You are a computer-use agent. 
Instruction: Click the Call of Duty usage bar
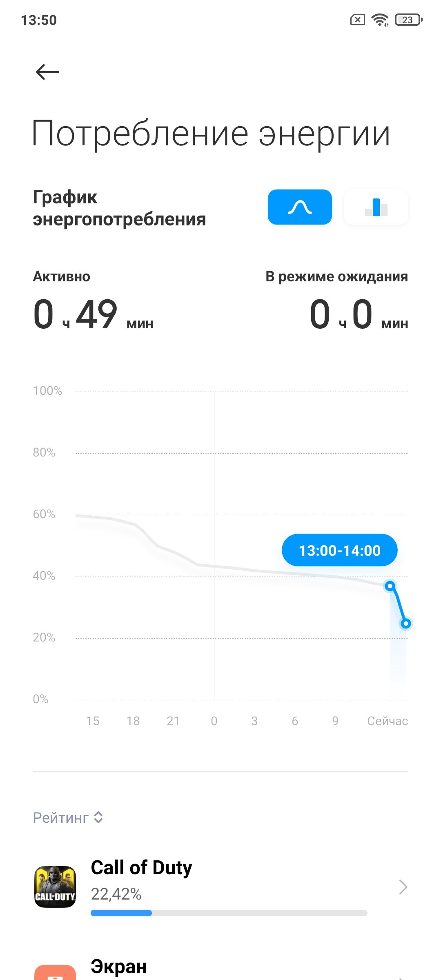tap(229, 913)
